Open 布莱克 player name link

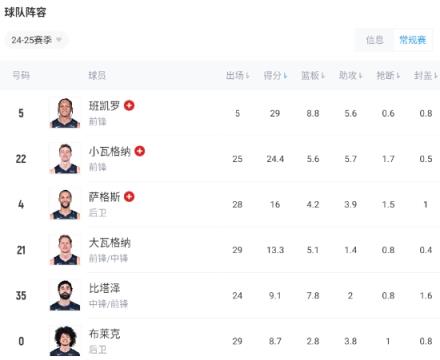click(104, 334)
